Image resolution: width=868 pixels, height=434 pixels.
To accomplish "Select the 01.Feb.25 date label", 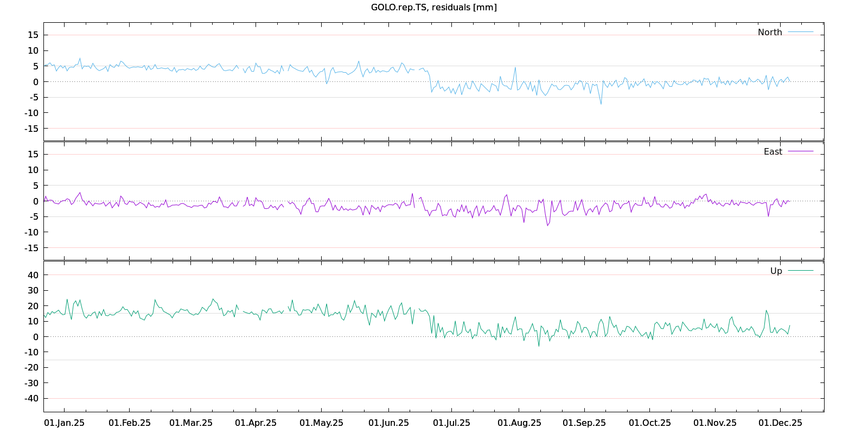I will pos(130,423).
